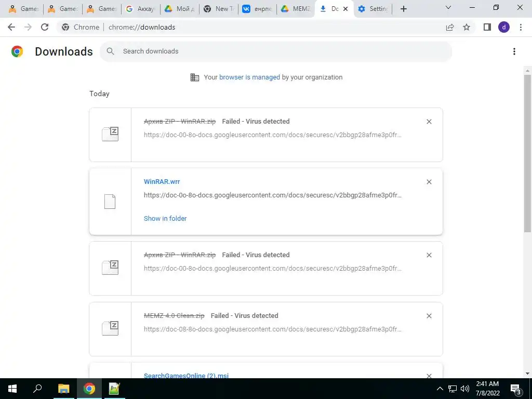Click the address bar chrome://downloads
This screenshot has height=399, width=532.
[142, 27]
